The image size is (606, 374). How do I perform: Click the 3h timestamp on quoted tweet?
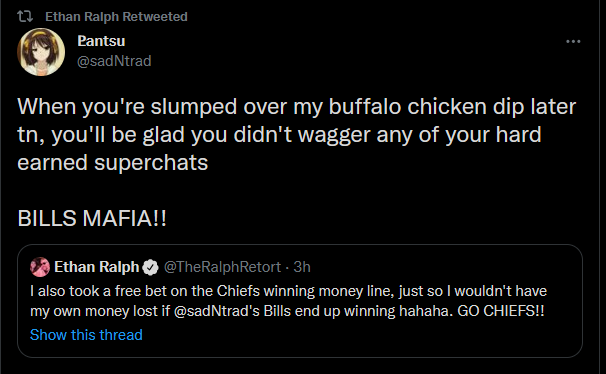pyautogui.click(x=302, y=267)
